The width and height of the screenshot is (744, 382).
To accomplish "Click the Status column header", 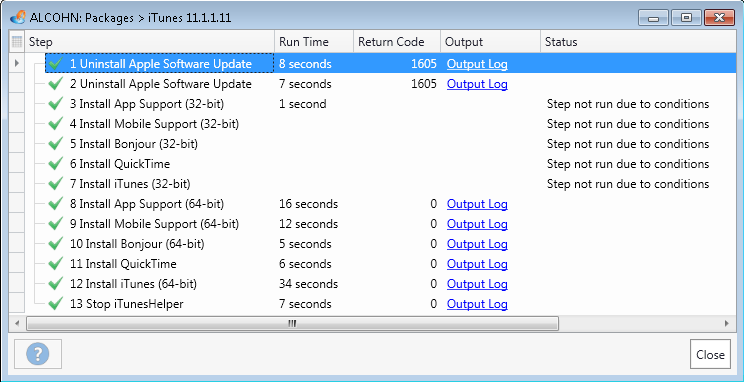I will coord(638,42).
